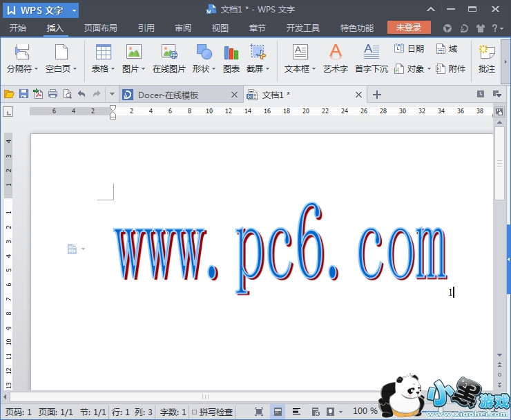Insert a picture with 图片
Screen dimensions: 511x420
(x=133, y=59)
